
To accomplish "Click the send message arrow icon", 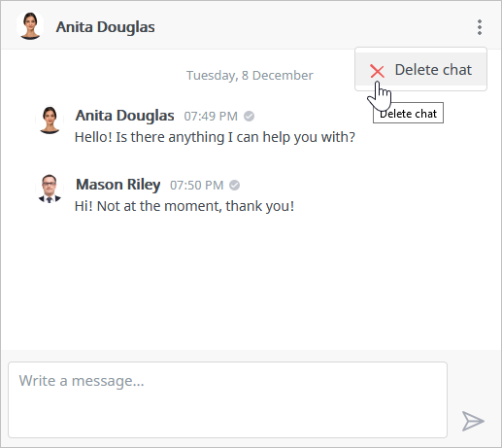I will (473, 421).
